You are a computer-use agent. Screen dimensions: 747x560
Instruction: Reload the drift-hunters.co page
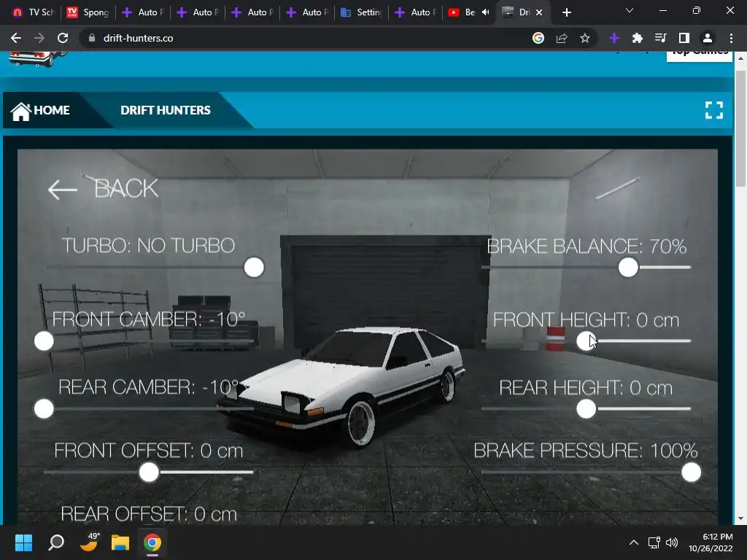coord(63,38)
